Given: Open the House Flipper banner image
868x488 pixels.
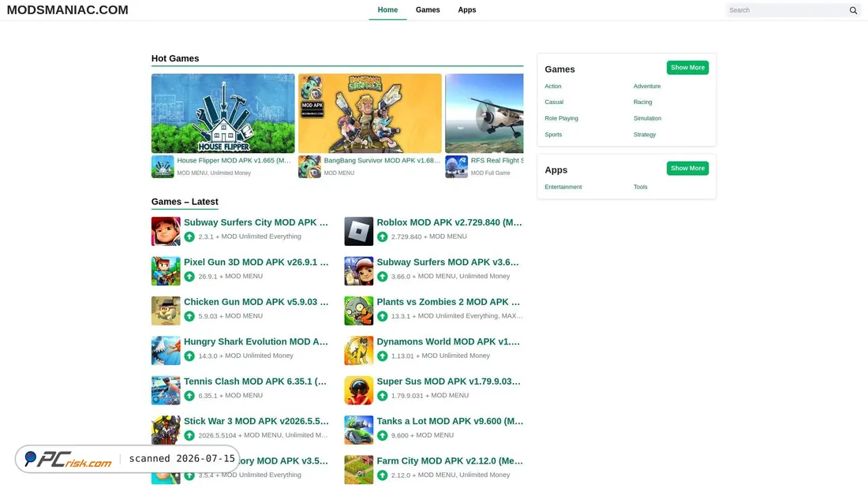Looking at the screenshot, I should (223, 114).
